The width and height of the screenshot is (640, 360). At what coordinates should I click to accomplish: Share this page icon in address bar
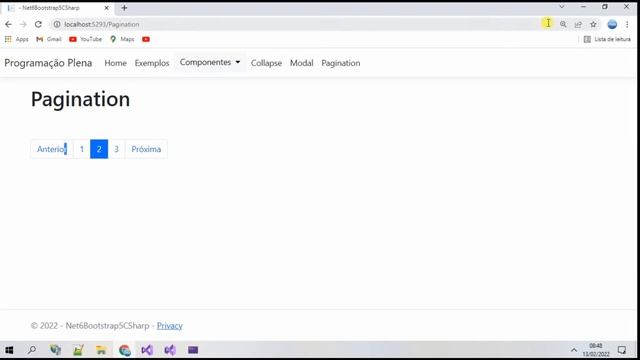(x=578, y=24)
